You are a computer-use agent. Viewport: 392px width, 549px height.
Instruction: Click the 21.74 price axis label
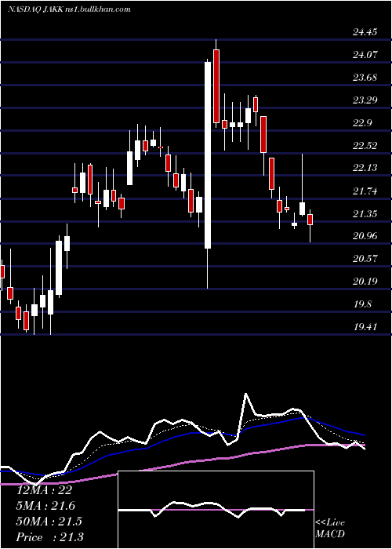(x=365, y=191)
